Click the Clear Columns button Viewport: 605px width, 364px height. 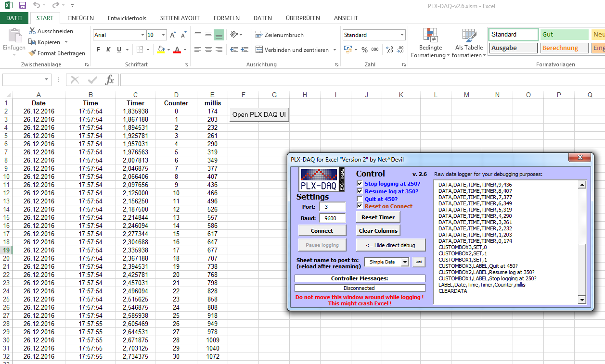378,231
